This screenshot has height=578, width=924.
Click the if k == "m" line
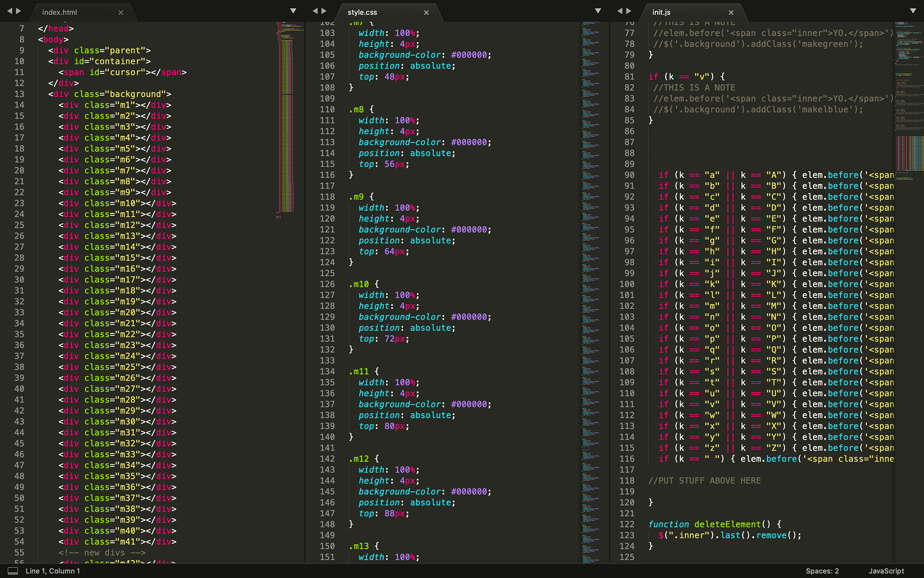pyautogui.click(x=776, y=306)
